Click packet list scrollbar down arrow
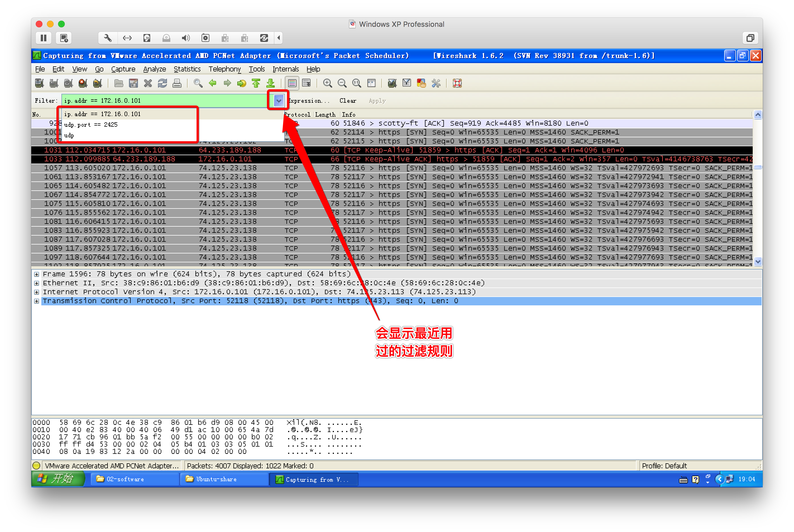 pyautogui.click(x=758, y=261)
